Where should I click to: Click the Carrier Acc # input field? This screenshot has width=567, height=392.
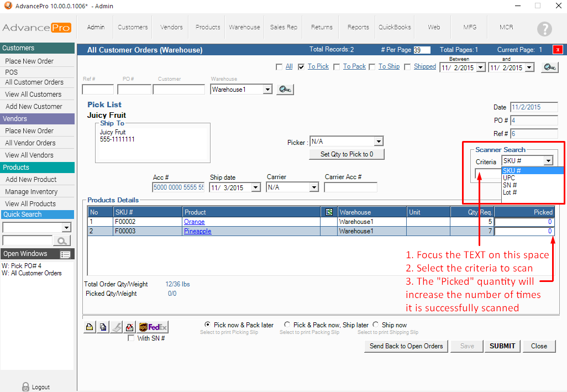[350, 187]
